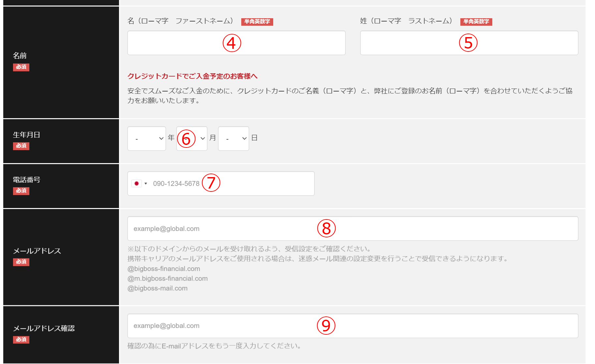
Task: Click the 必須 badge under 名前
Action: 21,67
